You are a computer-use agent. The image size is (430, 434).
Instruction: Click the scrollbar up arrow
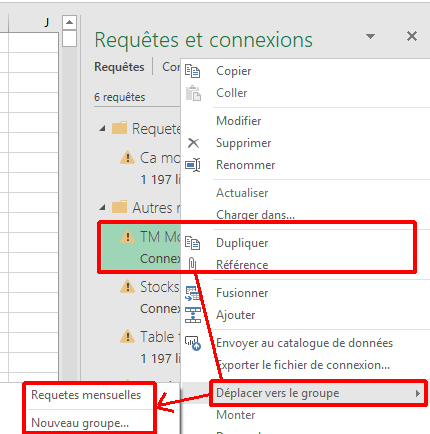(x=69, y=22)
